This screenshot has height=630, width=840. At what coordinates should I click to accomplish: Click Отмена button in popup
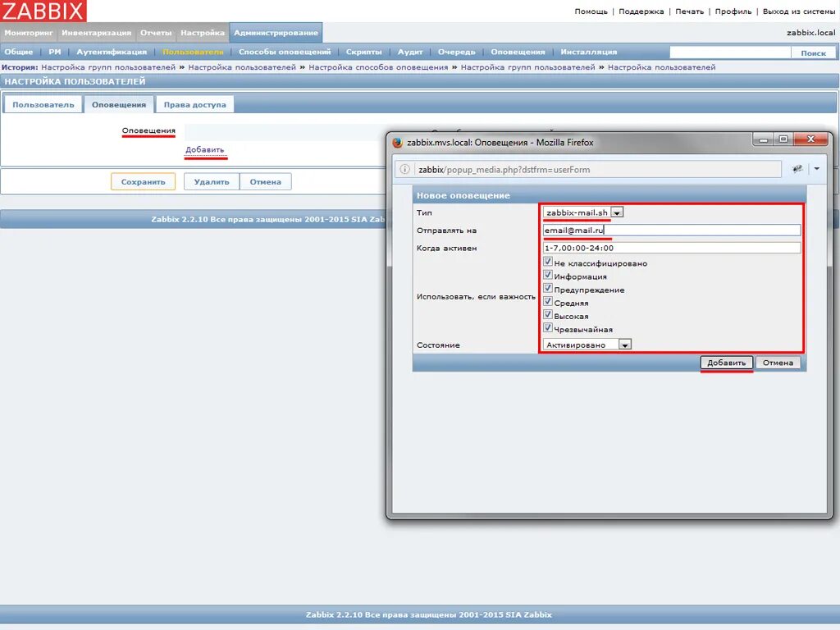[x=778, y=363]
